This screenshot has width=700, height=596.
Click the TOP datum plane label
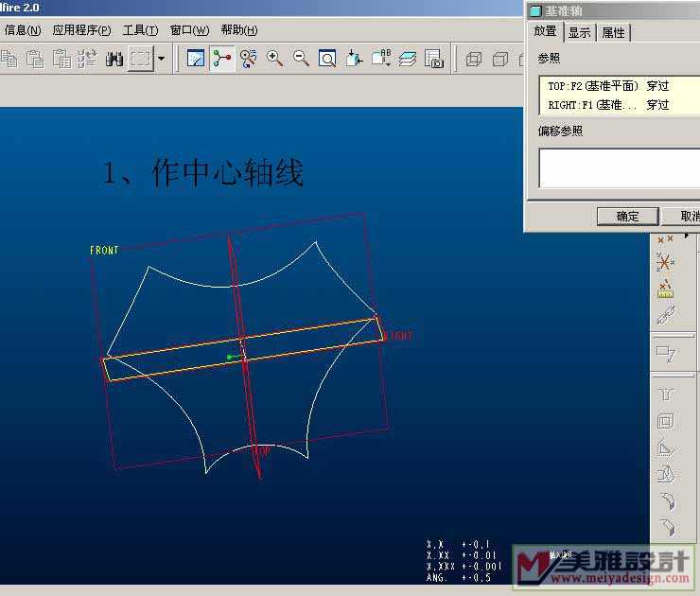pyautogui.click(x=261, y=451)
